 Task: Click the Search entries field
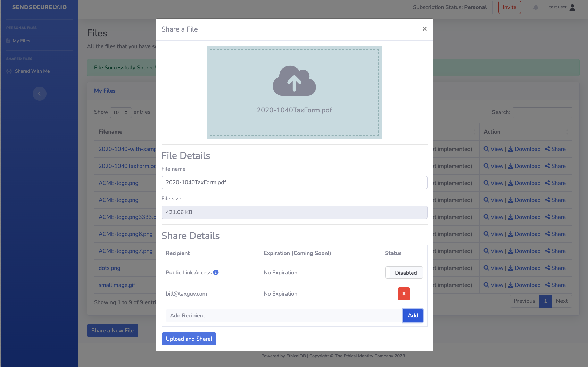(x=542, y=112)
